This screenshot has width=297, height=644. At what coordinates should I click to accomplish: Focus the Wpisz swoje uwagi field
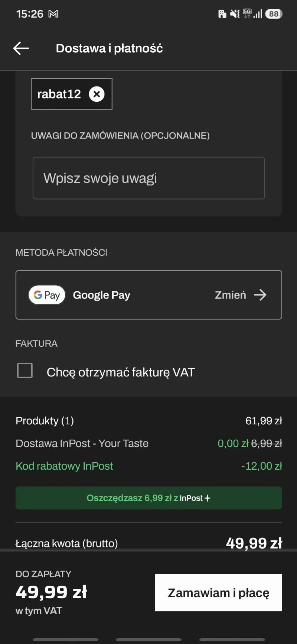tap(148, 178)
